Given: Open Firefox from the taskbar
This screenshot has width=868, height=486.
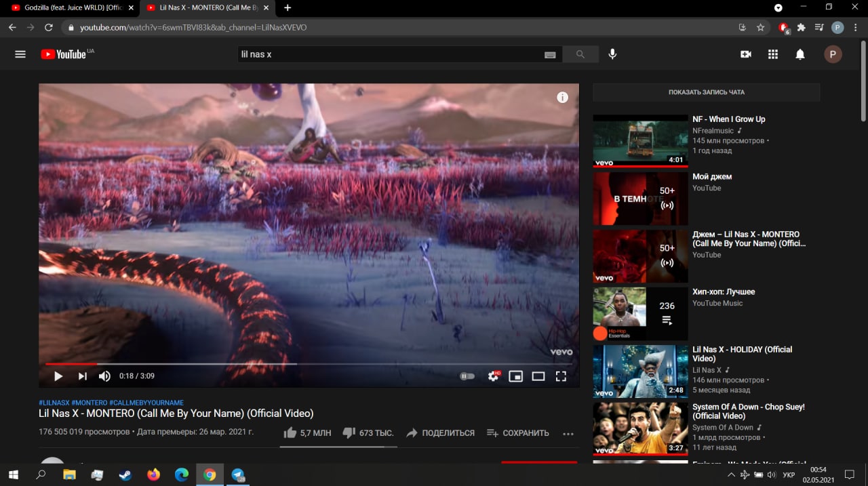Looking at the screenshot, I should pyautogui.click(x=153, y=474).
